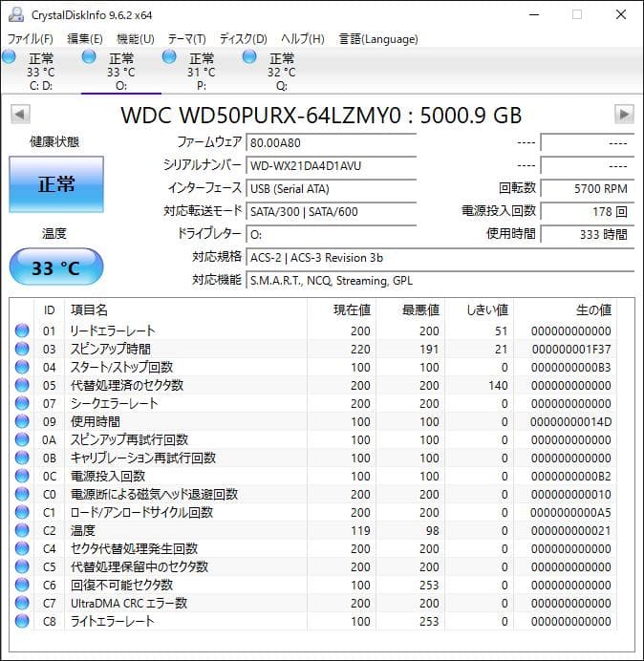Go to next disk with right arrow
This screenshot has width=644, height=661.
coord(624,115)
